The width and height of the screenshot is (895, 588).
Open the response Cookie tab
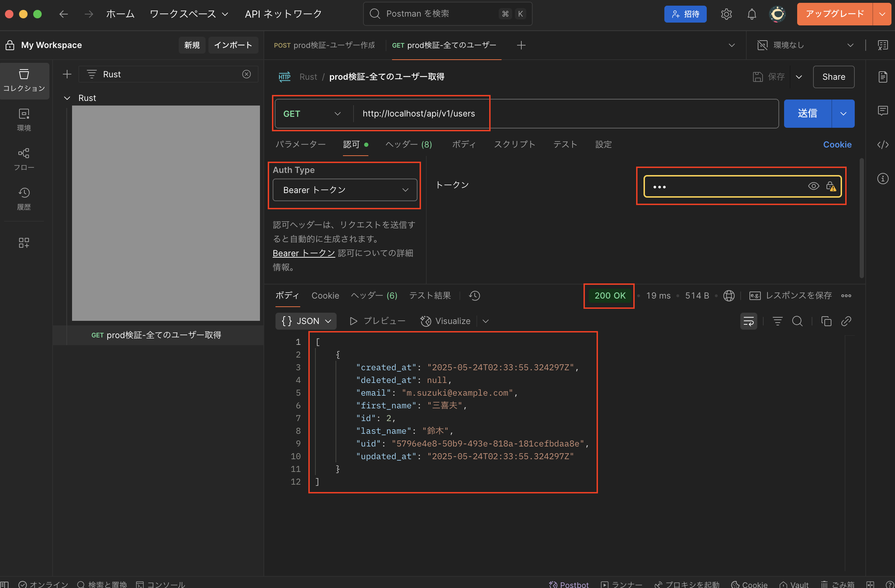point(325,296)
